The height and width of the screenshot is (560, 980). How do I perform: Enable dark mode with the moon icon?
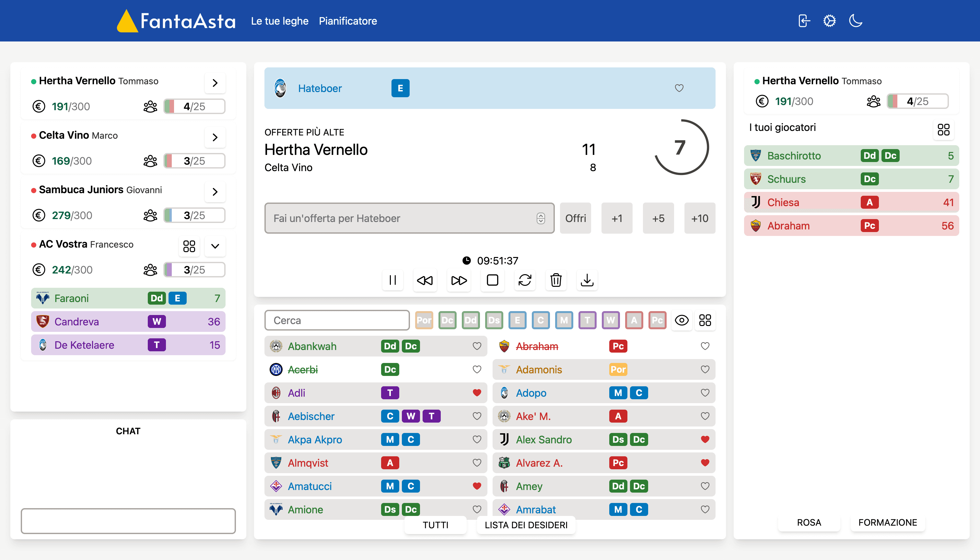click(856, 21)
